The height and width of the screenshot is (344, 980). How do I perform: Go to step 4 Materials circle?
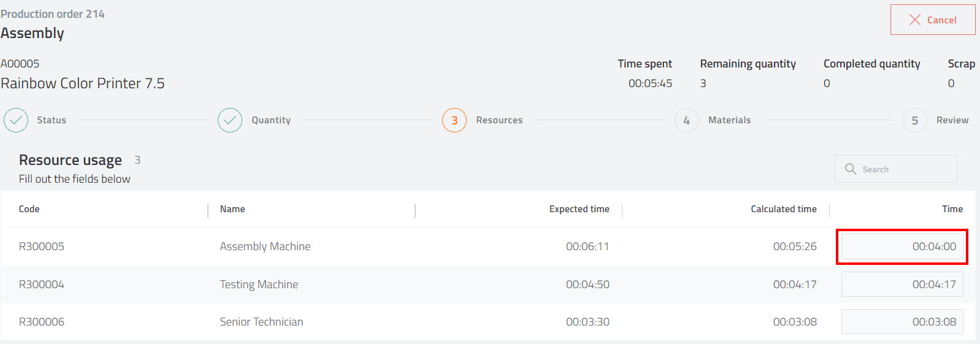click(687, 120)
